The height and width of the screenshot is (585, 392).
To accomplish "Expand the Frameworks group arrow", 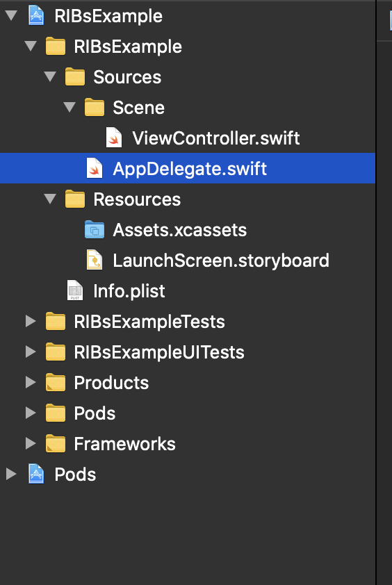I will click(x=31, y=443).
